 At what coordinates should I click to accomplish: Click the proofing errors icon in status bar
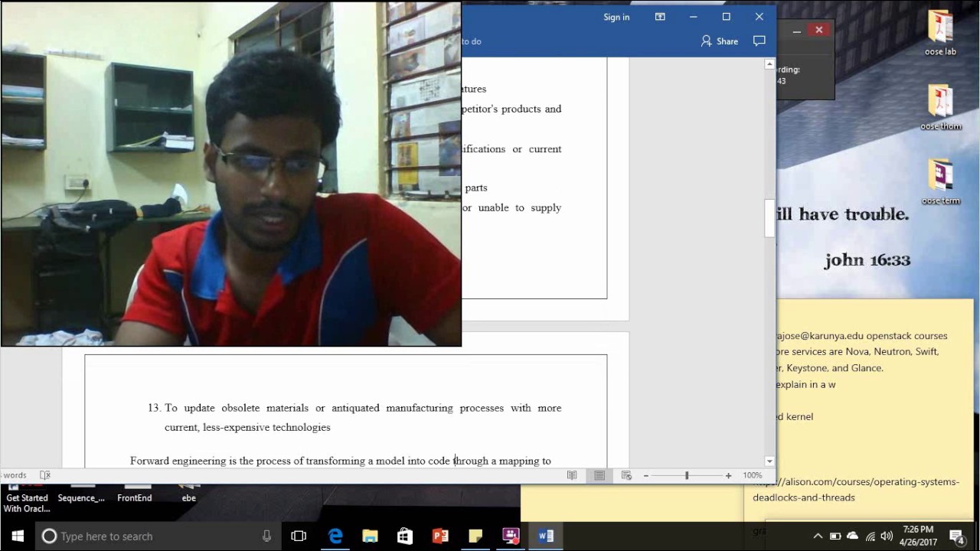coord(45,475)
